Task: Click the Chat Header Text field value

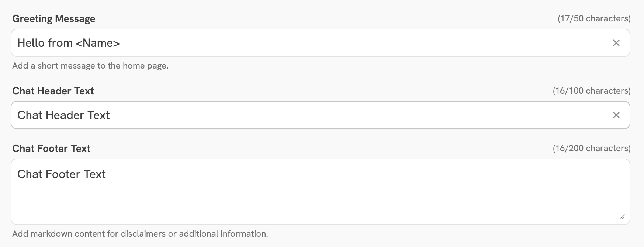Action: coord(63,115)
